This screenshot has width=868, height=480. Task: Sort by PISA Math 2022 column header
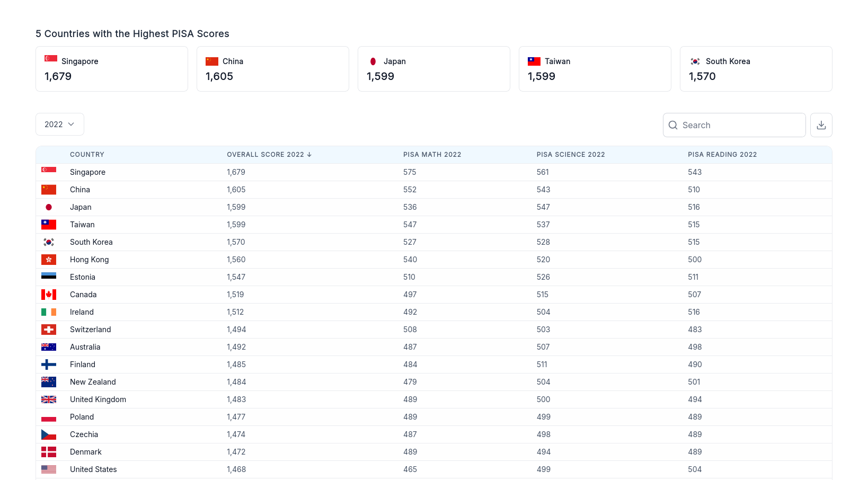(432, 155)
